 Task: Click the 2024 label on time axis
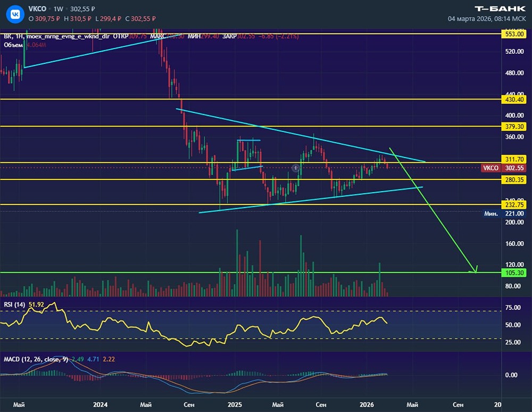click(x=100, y=405)
